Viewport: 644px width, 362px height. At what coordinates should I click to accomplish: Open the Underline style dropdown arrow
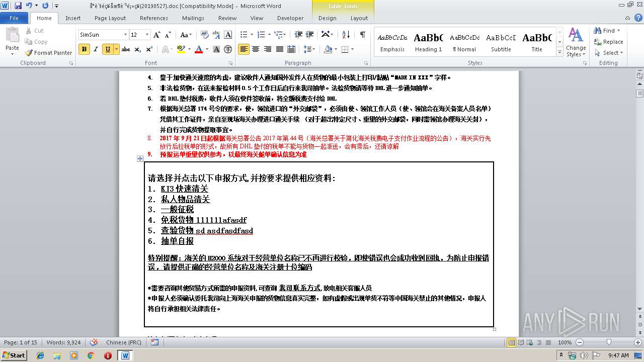[x=116, y=49]
